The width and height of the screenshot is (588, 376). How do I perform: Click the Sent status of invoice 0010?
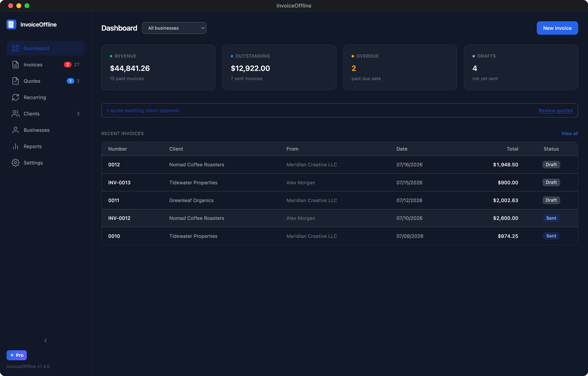click(551, 236)
